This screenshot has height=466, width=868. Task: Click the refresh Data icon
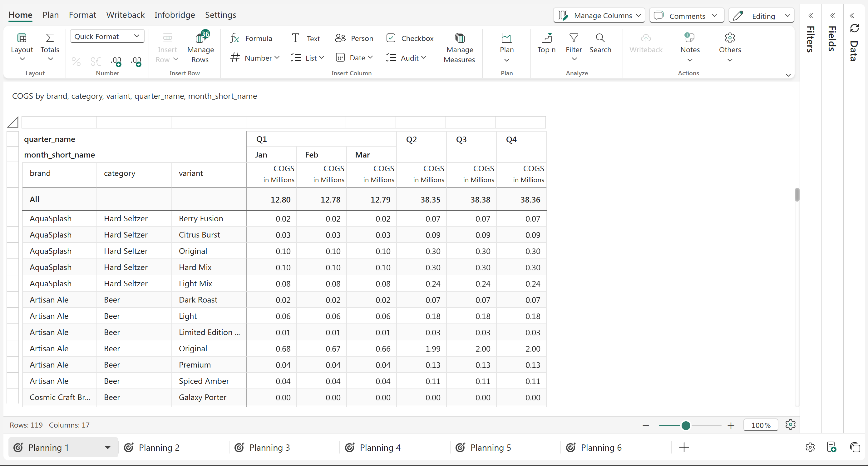click(854, 28)
